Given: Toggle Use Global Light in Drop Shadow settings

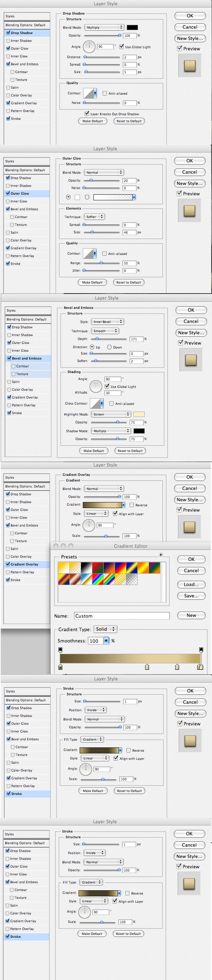Looking at the screenshot, I should coord(122,47).
